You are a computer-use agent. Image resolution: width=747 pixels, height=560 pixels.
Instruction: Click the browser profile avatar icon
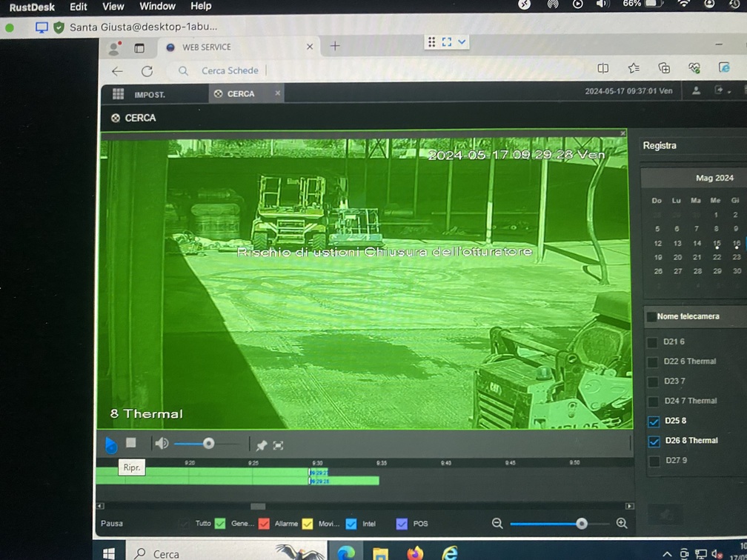click(x=114, y=48)
